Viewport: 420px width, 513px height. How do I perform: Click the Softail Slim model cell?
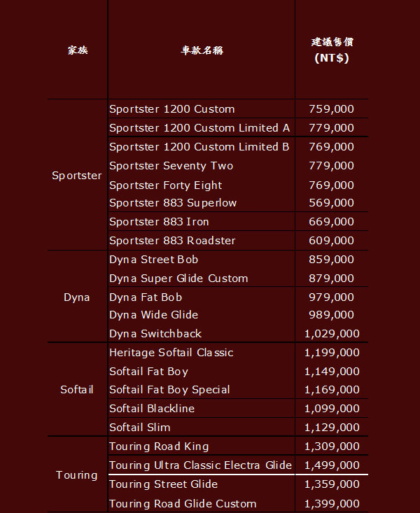(140, 428)
